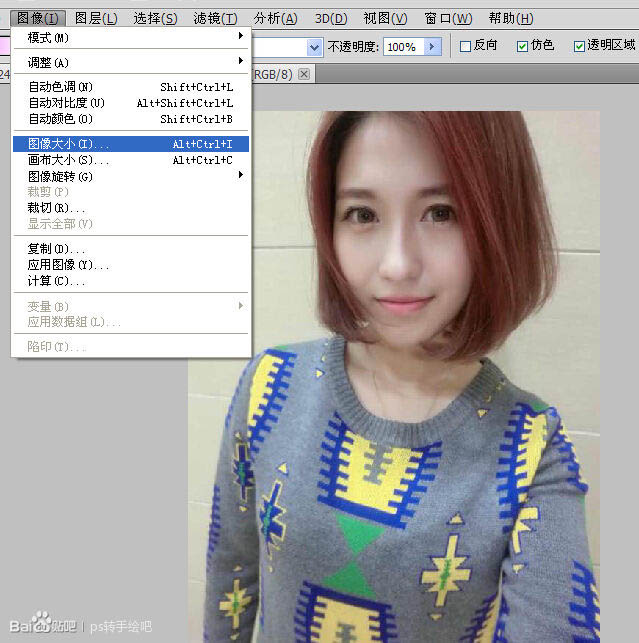Choose 自动色调(N) from the menu
Viewport: 639px width, 643px height.
pyautogui.click(x=131, y=87)
